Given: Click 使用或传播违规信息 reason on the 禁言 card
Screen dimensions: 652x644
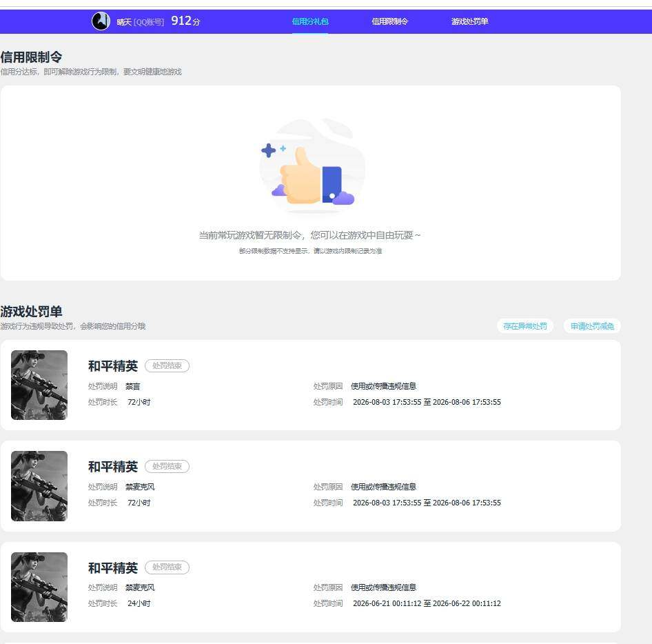Looking at the screenshot, I should [383, 387].
